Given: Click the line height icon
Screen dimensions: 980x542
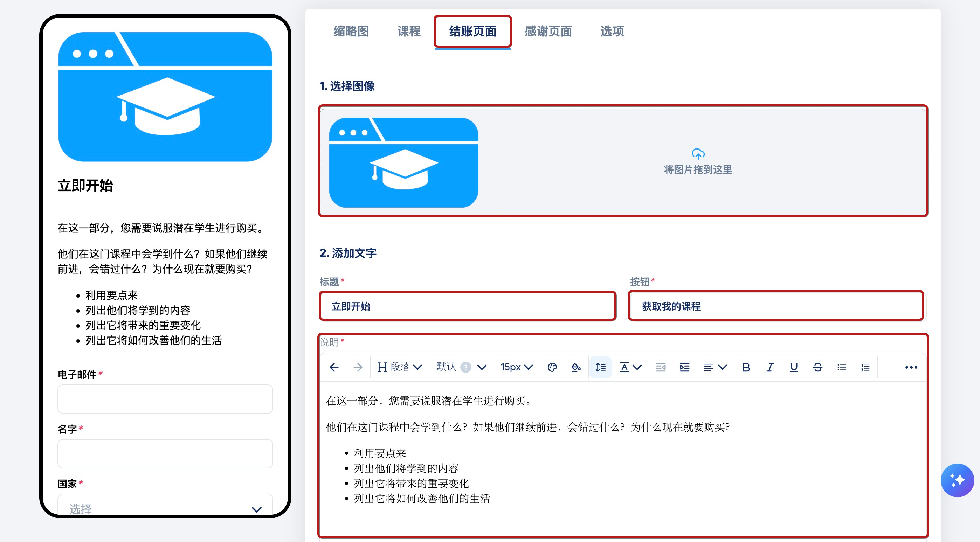Looking at the screenshot, I should pyautogui.click(x=600, y=367).
